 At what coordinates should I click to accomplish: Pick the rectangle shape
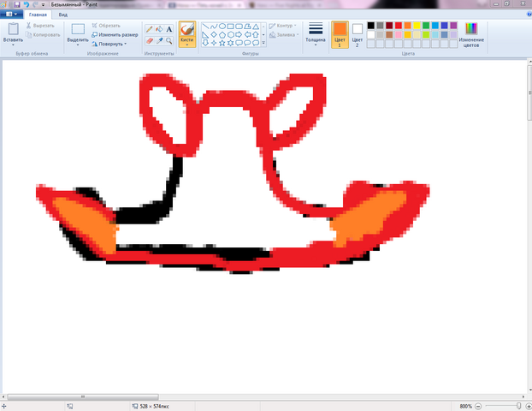[231, 27]
